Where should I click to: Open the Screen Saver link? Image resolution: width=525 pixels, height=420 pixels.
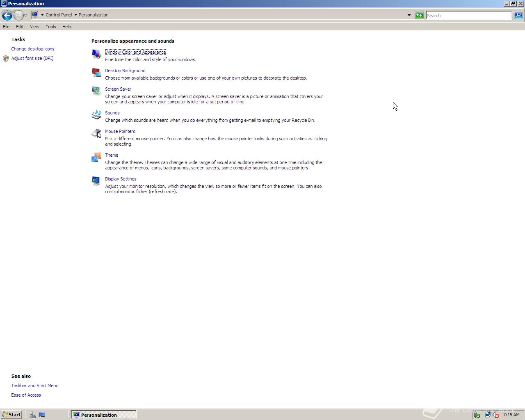(118, 89)
